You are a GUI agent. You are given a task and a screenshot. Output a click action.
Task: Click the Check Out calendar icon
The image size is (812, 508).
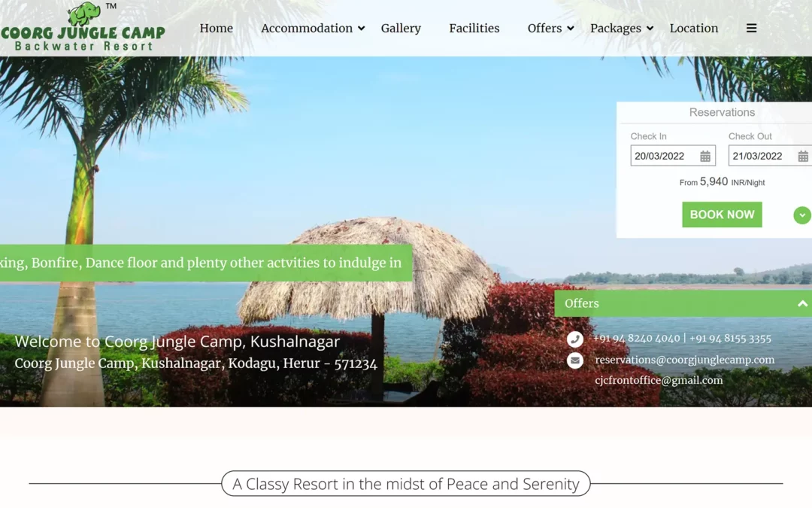pyautogui.click(x=803, y=156)
